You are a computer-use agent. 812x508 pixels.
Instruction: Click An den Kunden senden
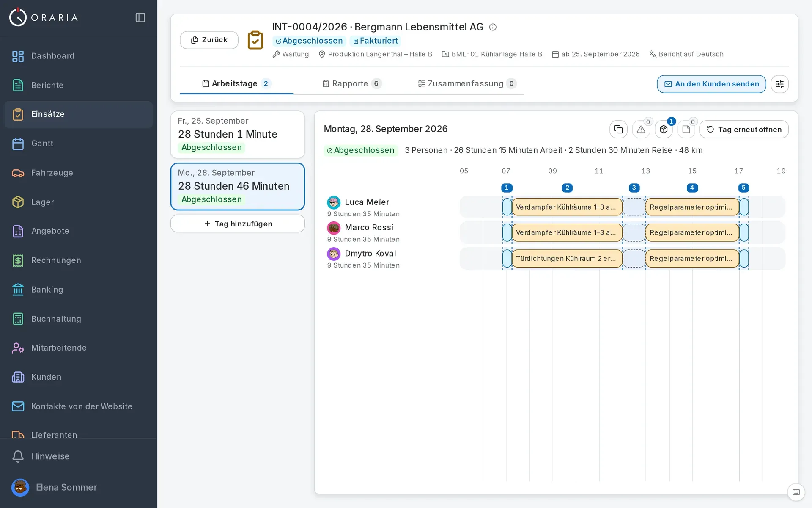click(x=711, y=84)
